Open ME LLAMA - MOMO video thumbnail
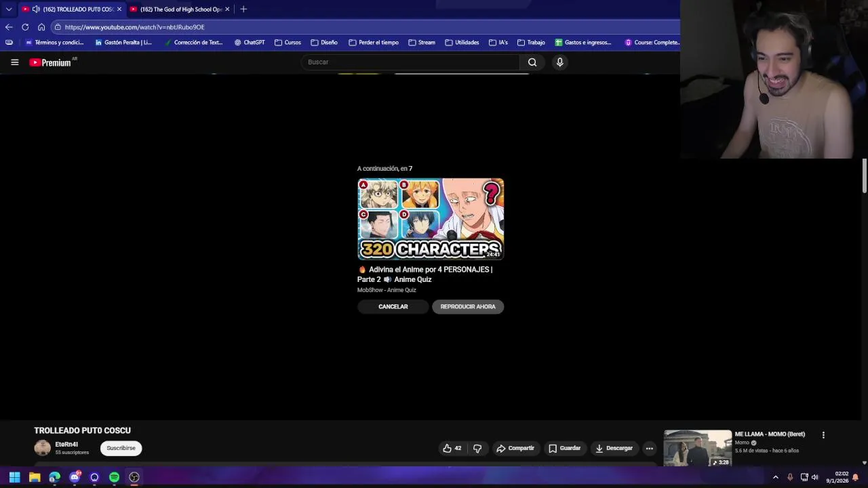The image size is (868, 488). click(698, 448)
